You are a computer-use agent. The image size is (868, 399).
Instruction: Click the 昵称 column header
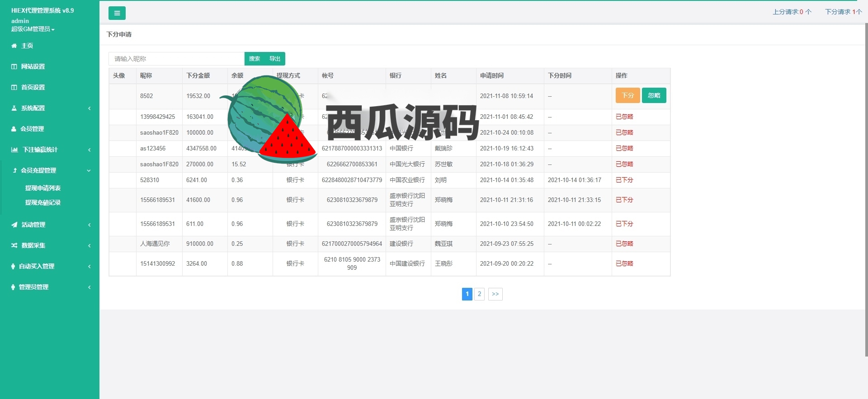(146, 75)
